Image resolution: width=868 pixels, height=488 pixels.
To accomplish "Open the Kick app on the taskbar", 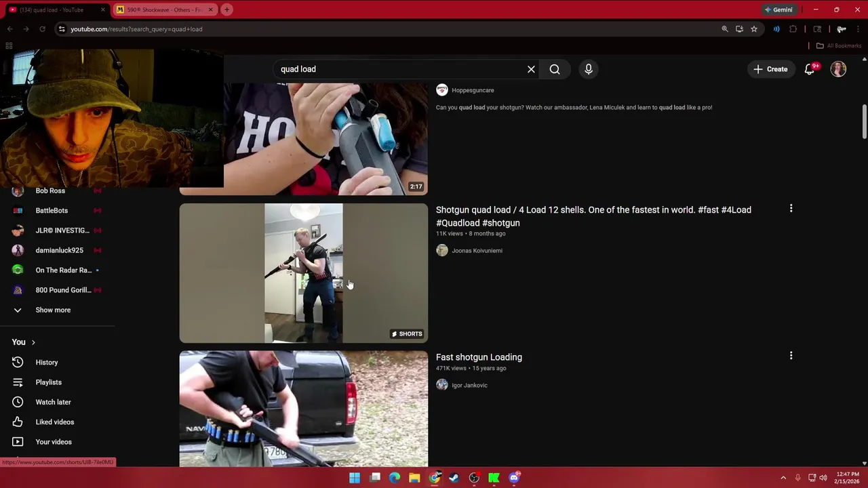I will tap(494, 478).
